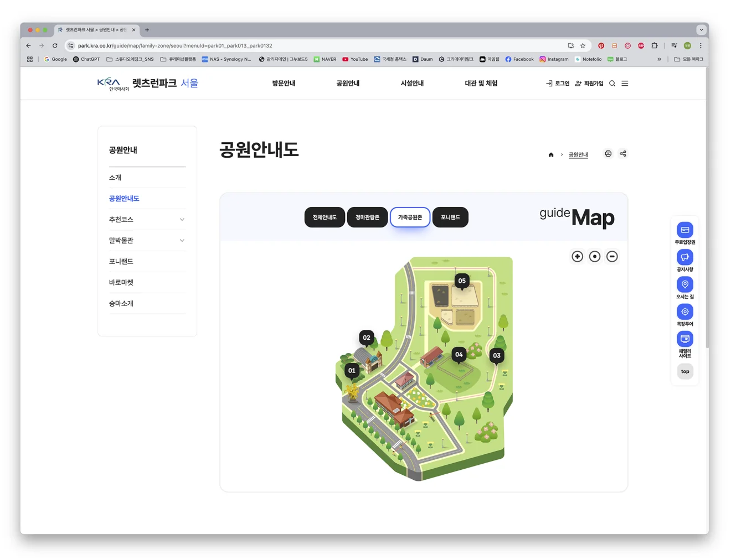This screenshot has height=560, width=731.
Task: Bookmark this page with star icon
Action: coord(583,46)
